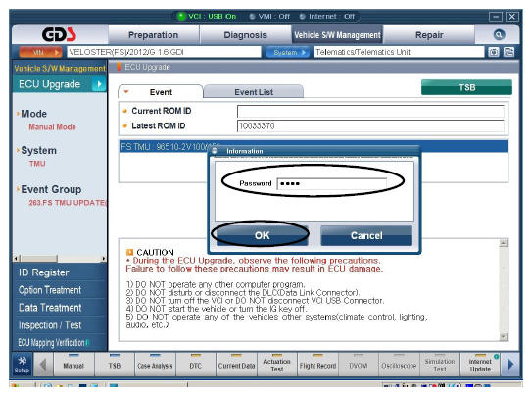Open the Repair tab
Screen dimensions: 532x396
[429, 35]
